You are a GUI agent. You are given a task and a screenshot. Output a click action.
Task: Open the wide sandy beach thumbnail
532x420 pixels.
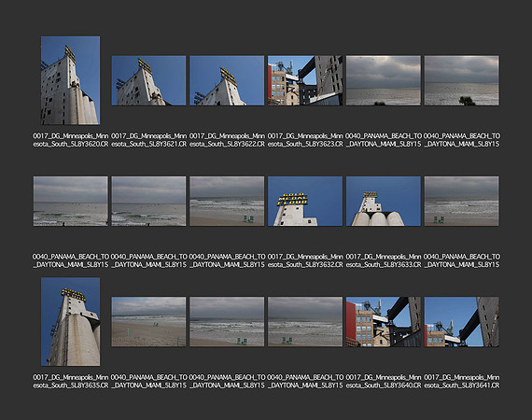149,322
